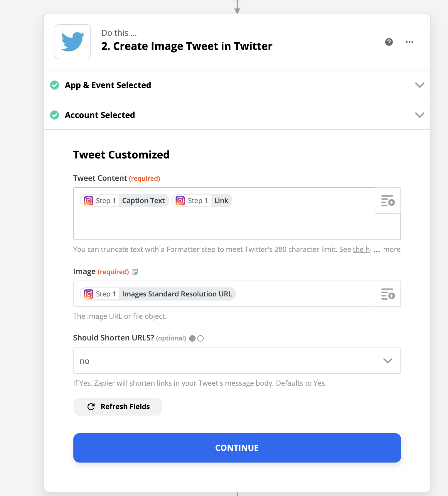Open the Should Shorten URLS dropdown
448x496 pixels.
[x=388, y=361]
